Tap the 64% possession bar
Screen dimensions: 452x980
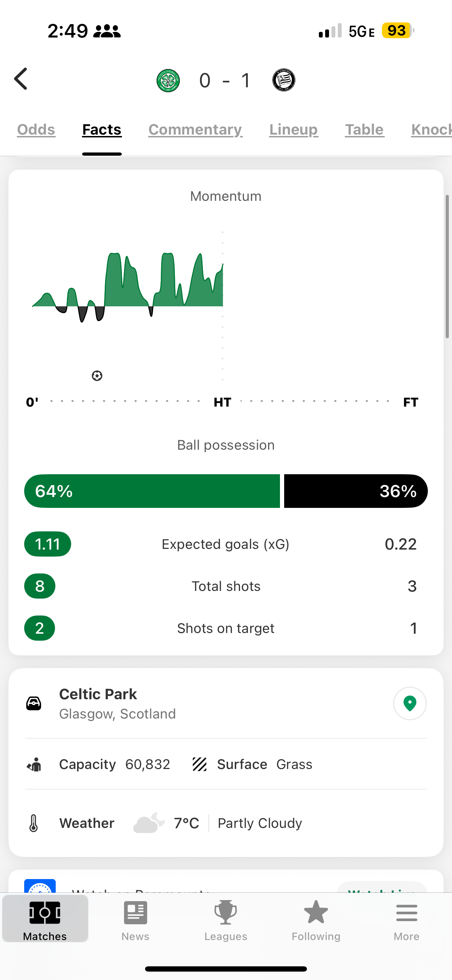(152, 491)
